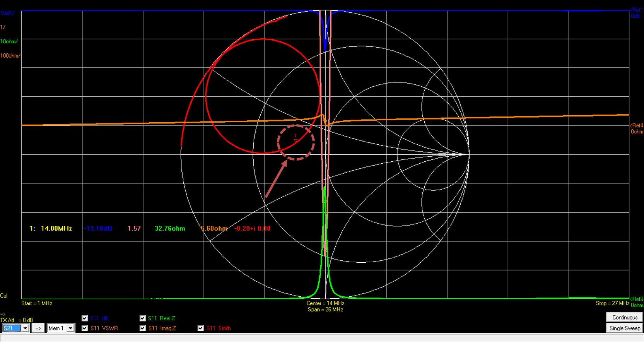Start a Continuous sweep
Viewport: 644px width, 342px height.
coord(625,317)
